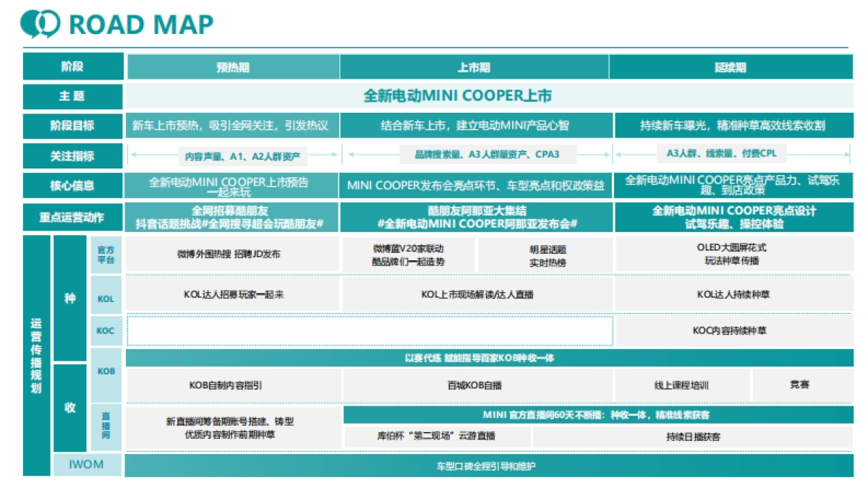Click the 阶段目标 row label
Image resolution: width=868 pixels, height=488 pixels.
[72, 124]
